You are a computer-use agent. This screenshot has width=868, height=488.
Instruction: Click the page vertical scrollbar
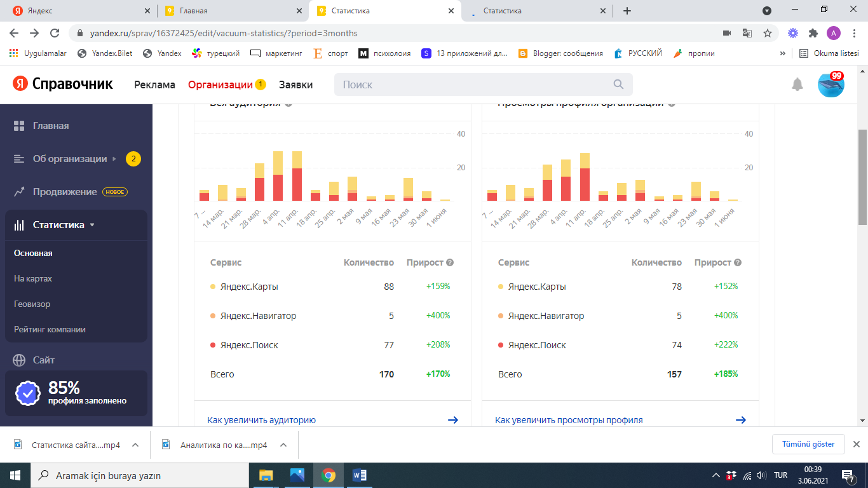862,177
